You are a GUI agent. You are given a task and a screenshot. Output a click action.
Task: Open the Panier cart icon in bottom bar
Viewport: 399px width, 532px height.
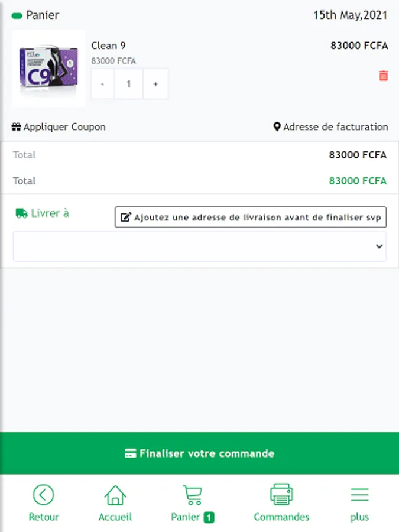pyautogui.click(x=193, y=495)
